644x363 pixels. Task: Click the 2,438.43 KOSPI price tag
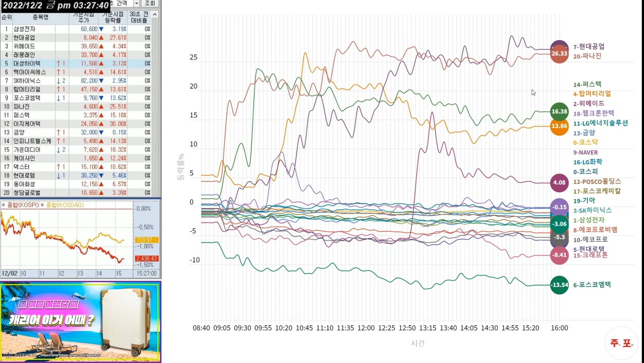pos(147,258)
